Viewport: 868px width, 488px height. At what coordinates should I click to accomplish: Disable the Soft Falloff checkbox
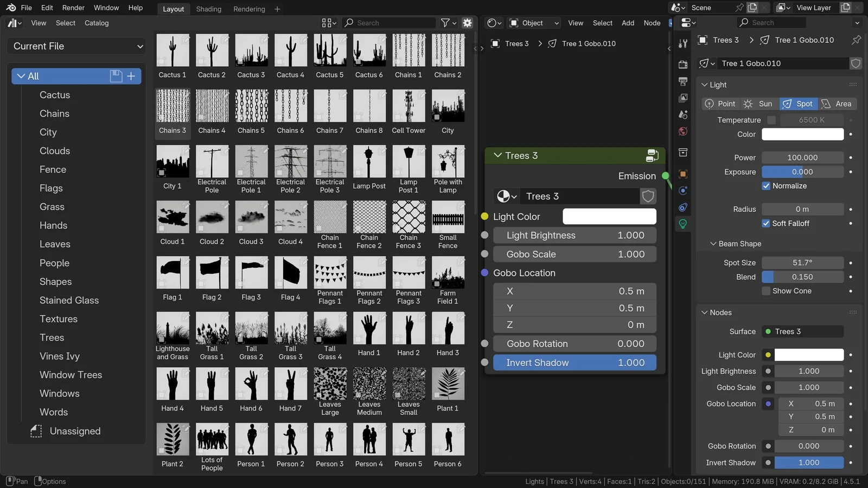tap(766, 223)
